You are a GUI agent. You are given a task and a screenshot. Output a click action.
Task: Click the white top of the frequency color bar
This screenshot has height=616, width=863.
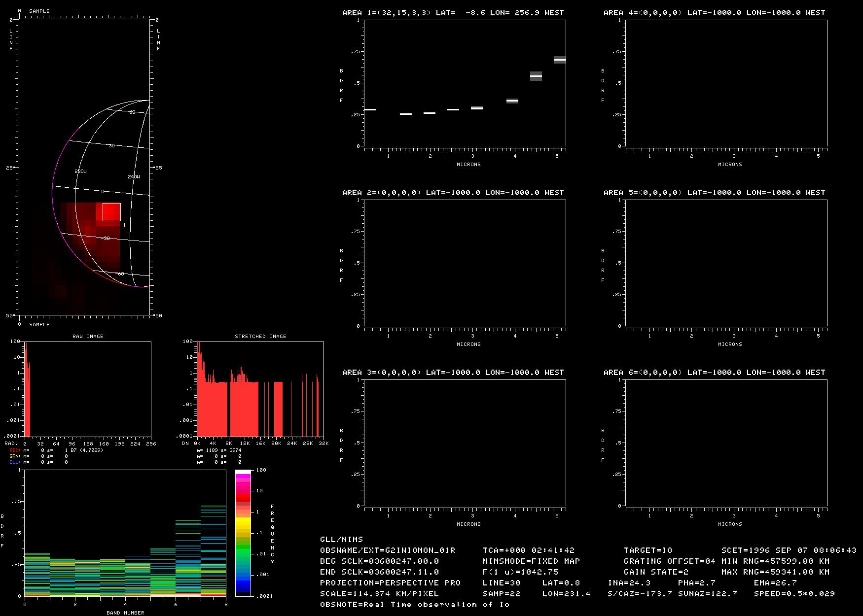243,472
